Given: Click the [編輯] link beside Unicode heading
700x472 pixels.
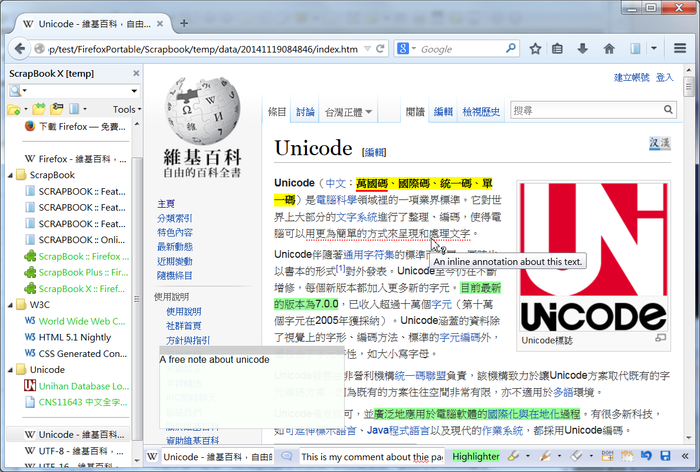Looking at the screenshot, I should point(374,152).
